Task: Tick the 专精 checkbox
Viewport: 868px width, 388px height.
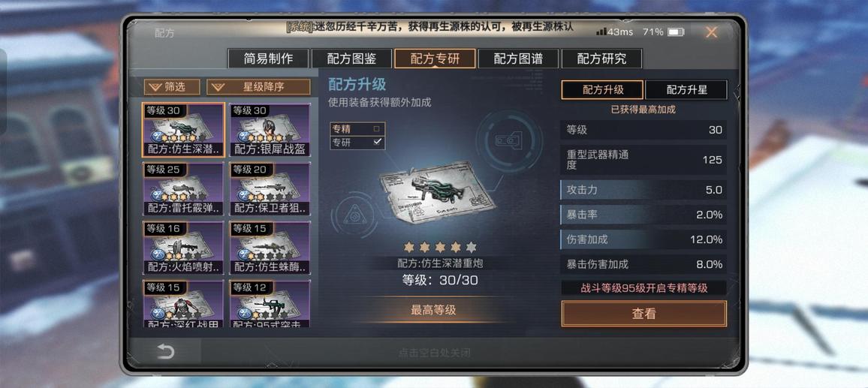Action: [377, 128]
